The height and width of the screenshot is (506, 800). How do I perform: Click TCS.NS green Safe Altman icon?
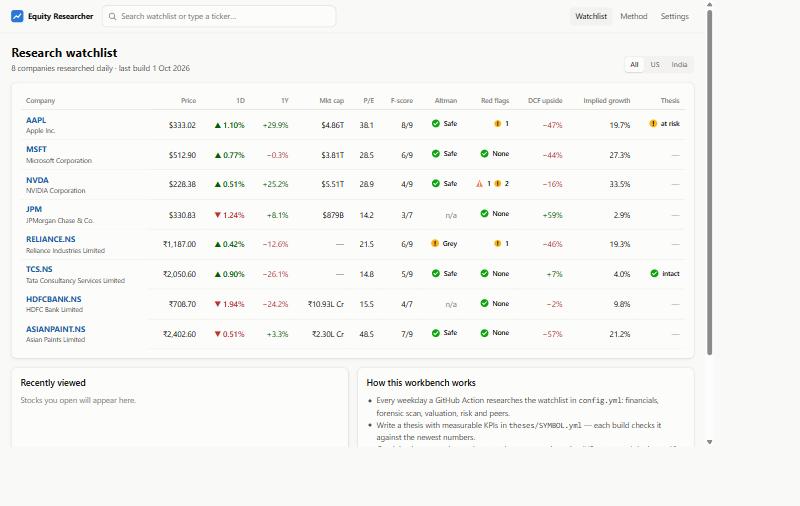tap(436, 273)
